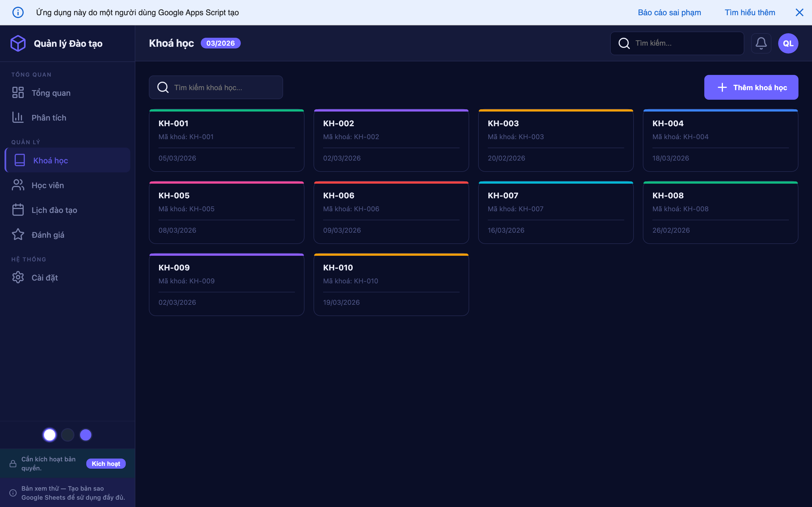Click the Đánh giá star icon

[18, 235]
